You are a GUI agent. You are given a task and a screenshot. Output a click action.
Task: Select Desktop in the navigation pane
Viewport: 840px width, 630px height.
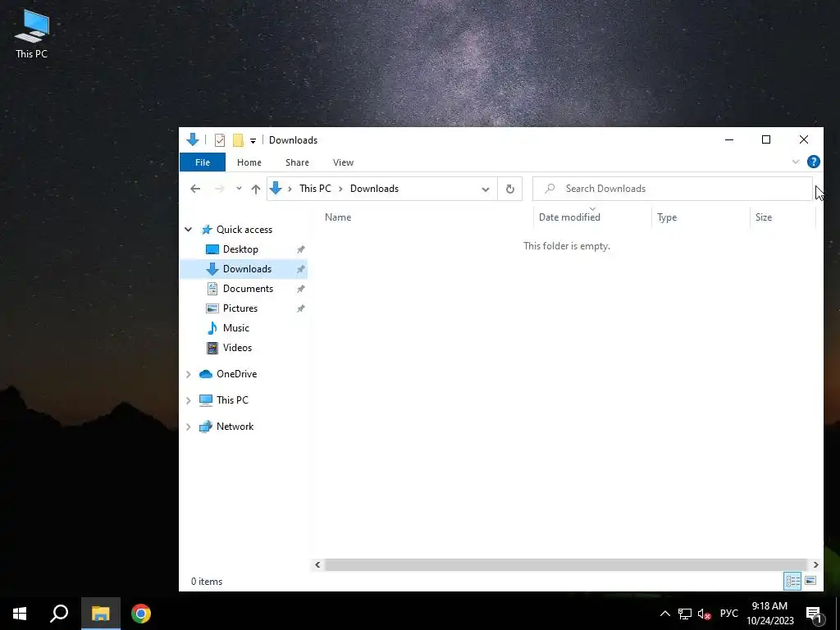pos(240,249)
